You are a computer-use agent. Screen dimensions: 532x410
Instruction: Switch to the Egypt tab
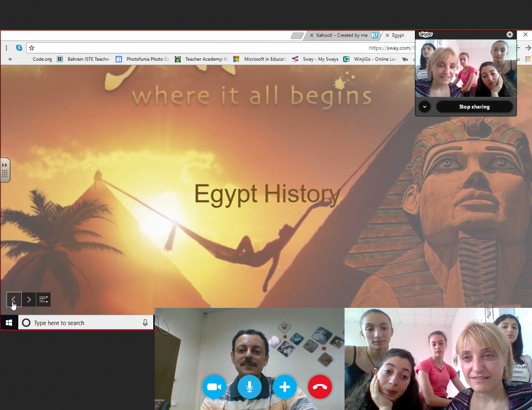click(x=398, y=35)
